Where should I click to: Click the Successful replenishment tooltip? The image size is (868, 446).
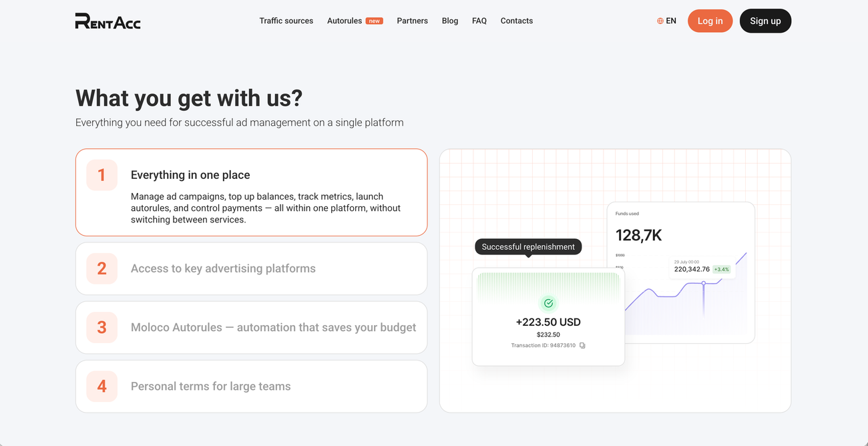(x=528, y=246)
